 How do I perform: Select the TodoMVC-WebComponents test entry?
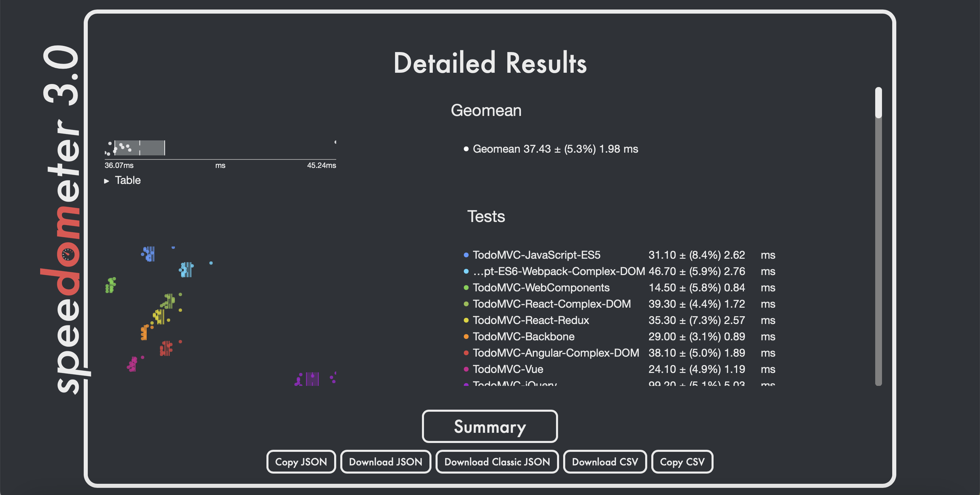click(x=541, y=288)
